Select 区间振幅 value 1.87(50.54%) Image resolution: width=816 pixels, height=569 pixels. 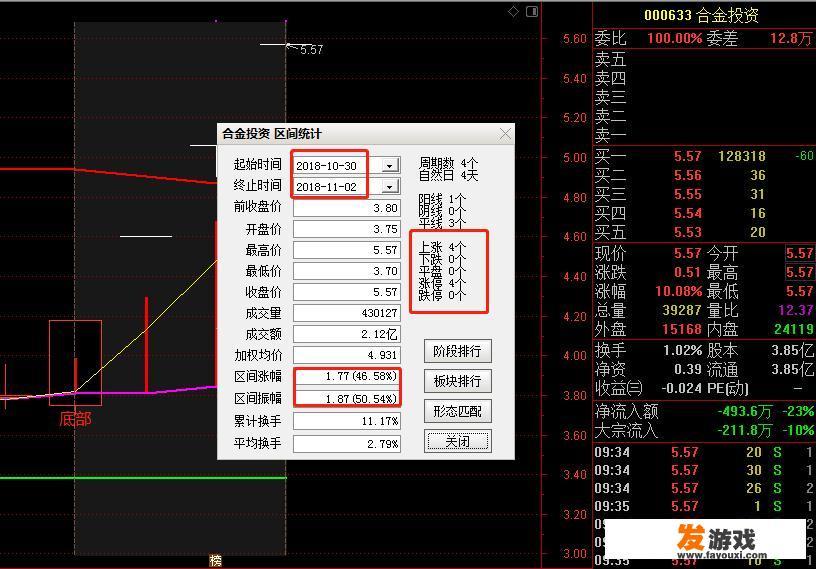pyautogui.click(x=347, y=399)
